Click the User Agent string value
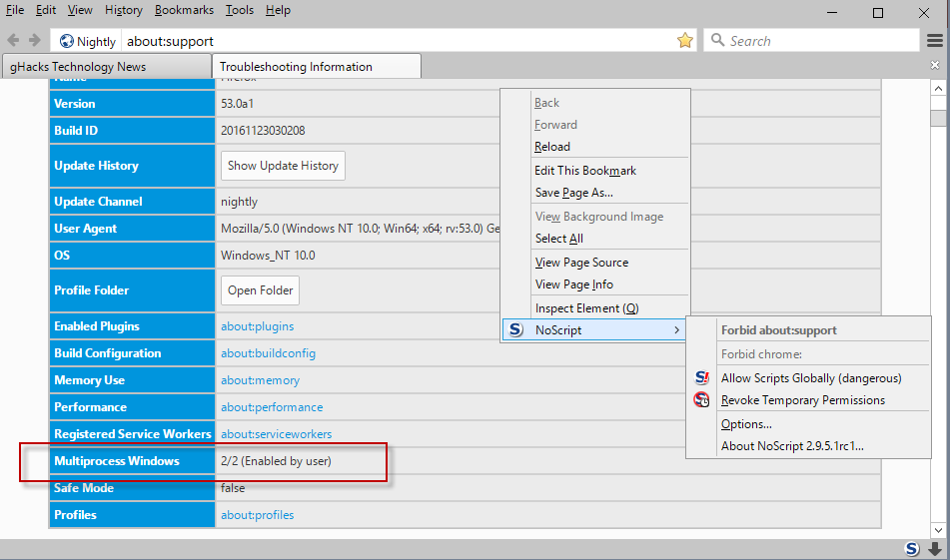Image resolution: width=950 pixels, height=560 pixels. pyautogui.click(x=360, y=229)
